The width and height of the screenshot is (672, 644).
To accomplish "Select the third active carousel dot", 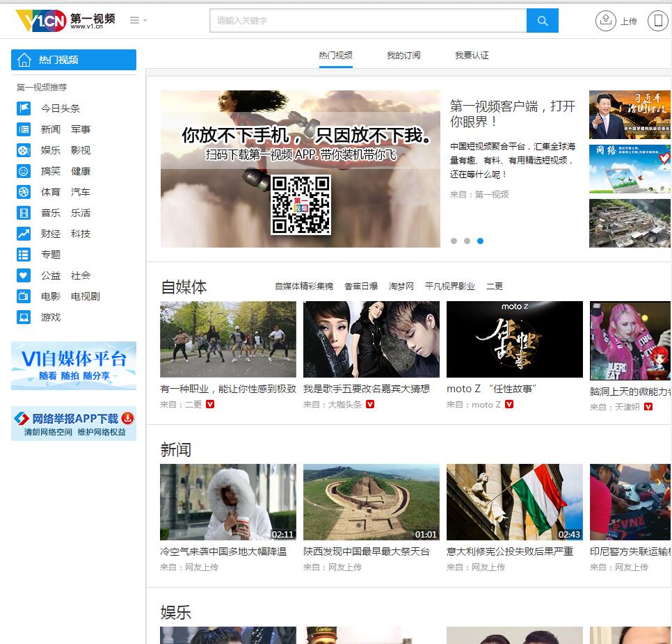I will pyautogui.click(x=481, y=241).
